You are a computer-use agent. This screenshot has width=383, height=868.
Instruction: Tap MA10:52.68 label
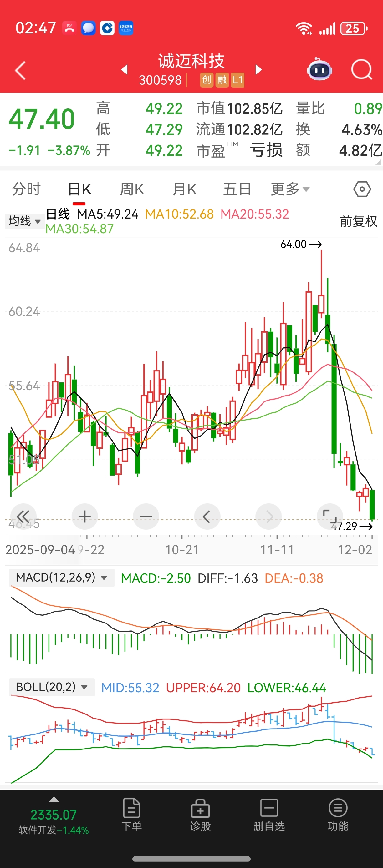(x=179, y=214)
